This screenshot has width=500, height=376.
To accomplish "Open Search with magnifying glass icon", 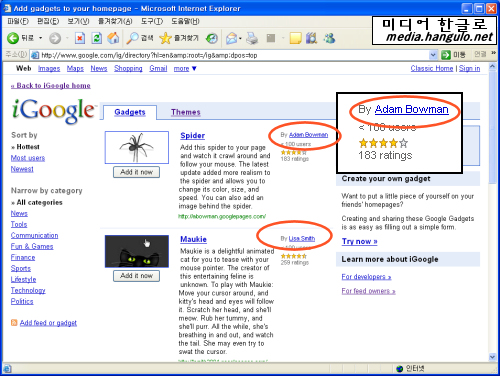I will [132, 38].
